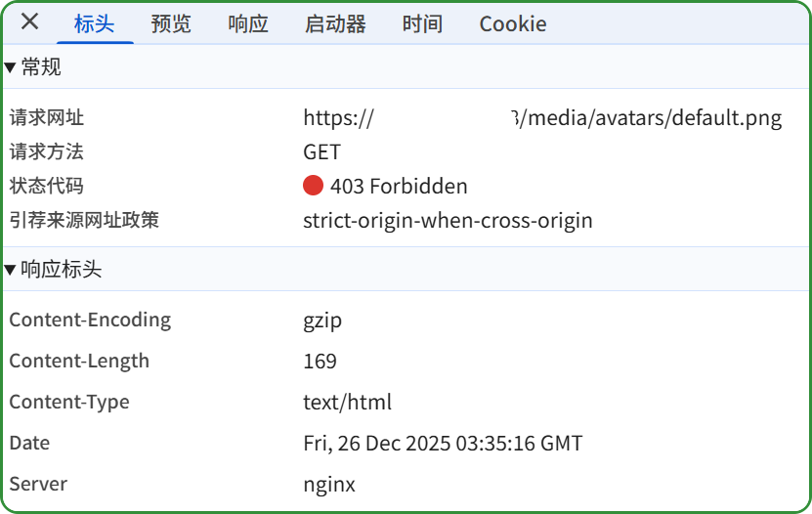Viewport: 812px width, 514px height.
Task: Select the Date header value
Action: [x=443, y=444]
